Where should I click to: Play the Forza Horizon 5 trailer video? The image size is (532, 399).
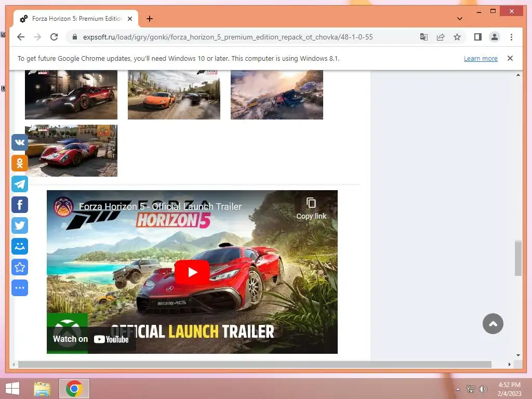192,272
